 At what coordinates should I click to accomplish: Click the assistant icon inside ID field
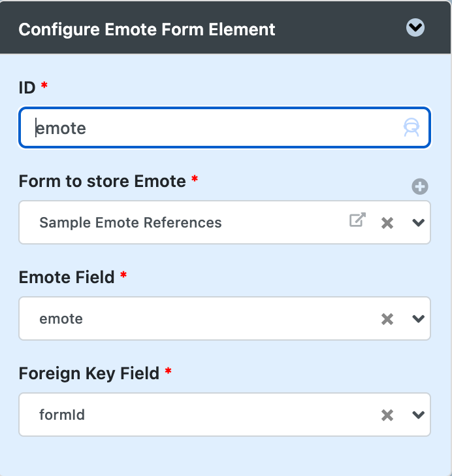[411, 127]
